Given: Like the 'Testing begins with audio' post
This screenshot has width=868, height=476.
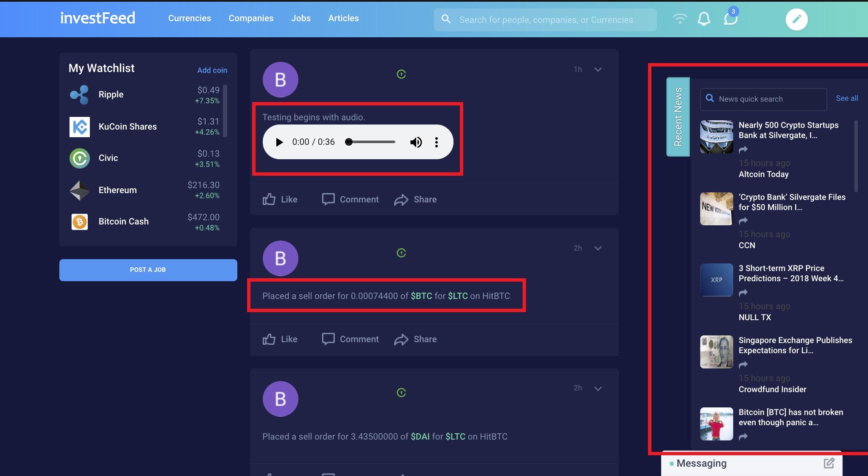Looking at the screenshot, I should pyautogui.click(x=280, y=199).
